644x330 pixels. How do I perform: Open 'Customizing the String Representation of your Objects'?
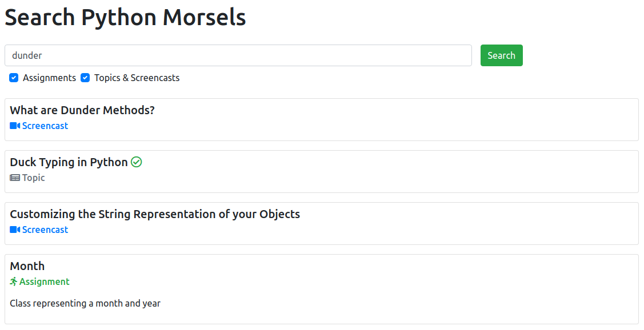pos(155,214)
